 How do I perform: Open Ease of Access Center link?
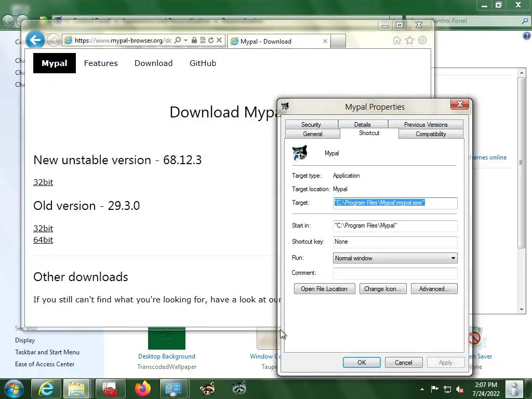pos(45,364)
